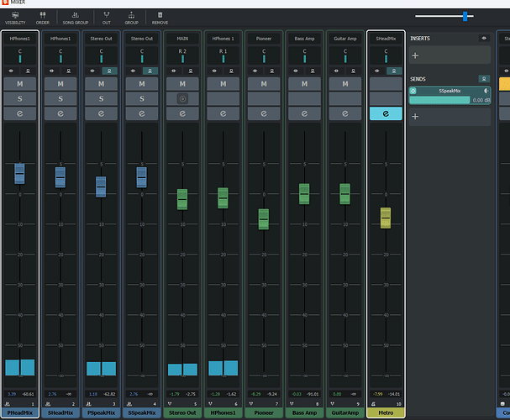Viewport: 510px width, 420px height.
Task: Click the SSpeakMix send level bar
Action: [439, 100]
